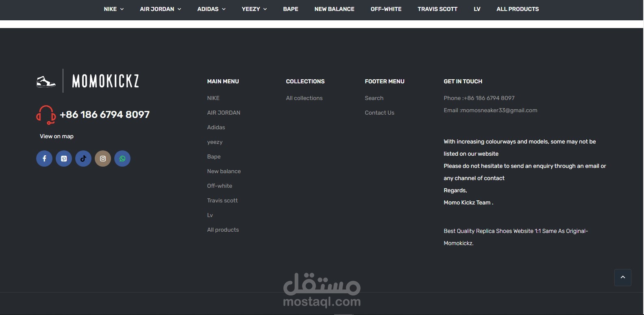Open AIR JORDAN in footer main menu
Screen dimensions: 644x315
coord(224,113)
